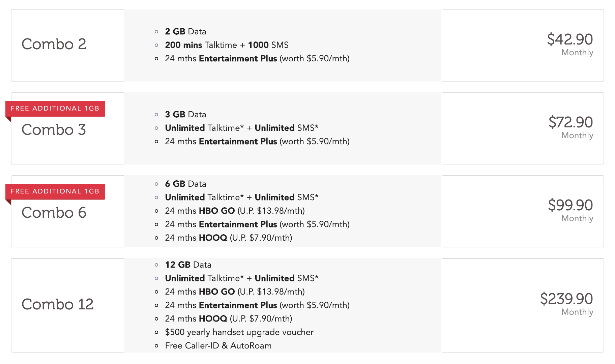Click the 2 GB Data feature line
Screen dimensions: 615x364
click(185, 32)
